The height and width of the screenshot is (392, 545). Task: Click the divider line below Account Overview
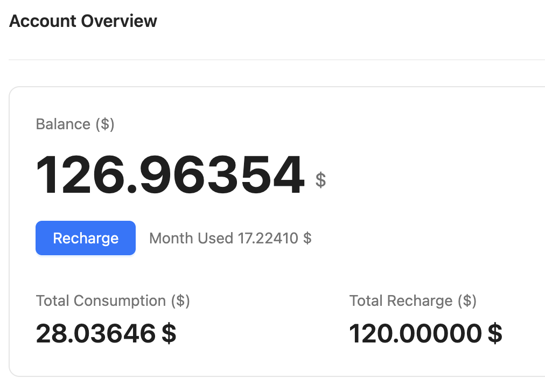click(x=269, y=60)
